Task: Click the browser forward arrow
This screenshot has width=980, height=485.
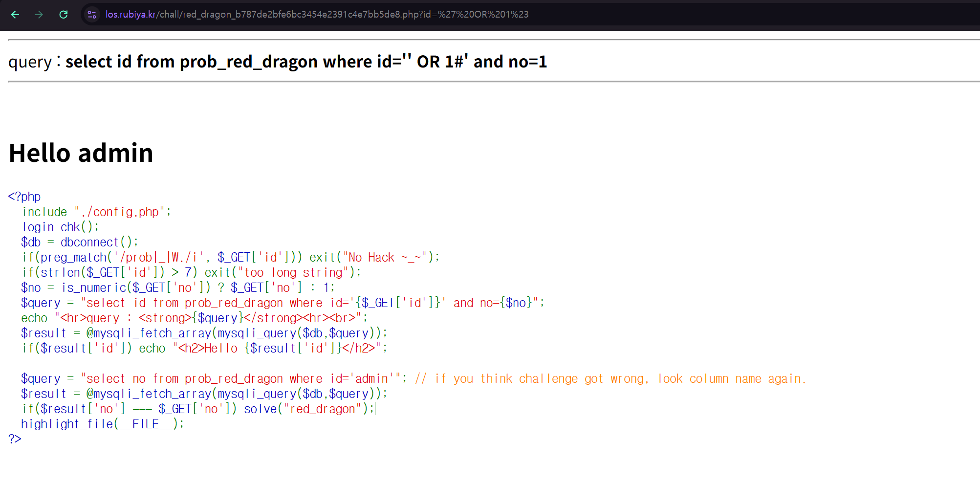Action: pyautogui.click(x=39, y=15)
